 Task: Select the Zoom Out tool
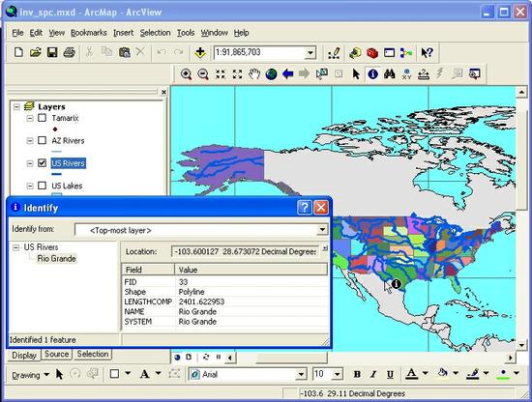pyautogui.click(x=203, y=73)
